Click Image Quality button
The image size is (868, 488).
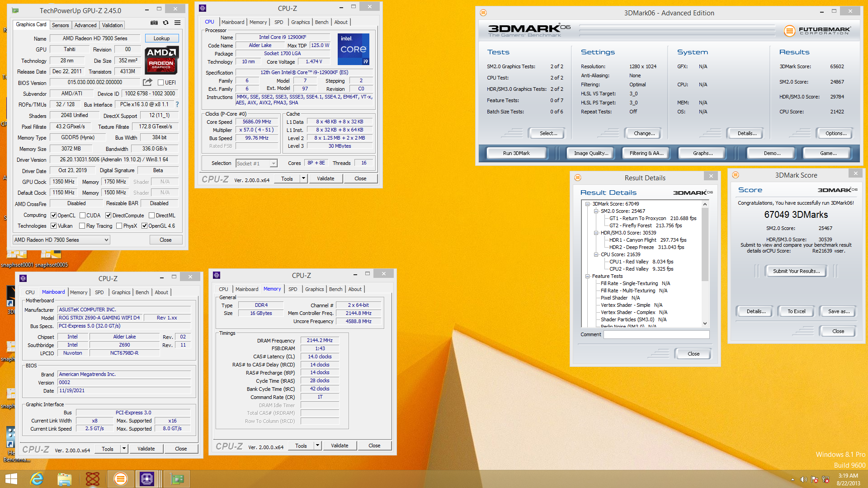click(591, 153)
